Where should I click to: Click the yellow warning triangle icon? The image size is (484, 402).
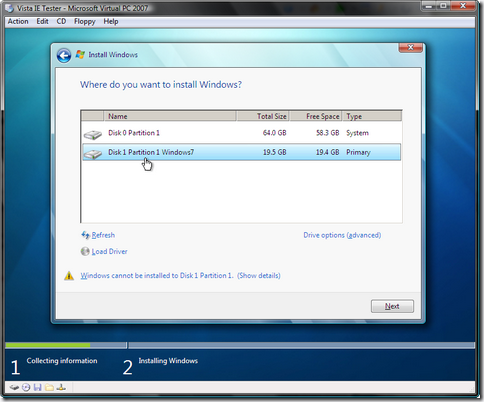(x=69, y=276)
